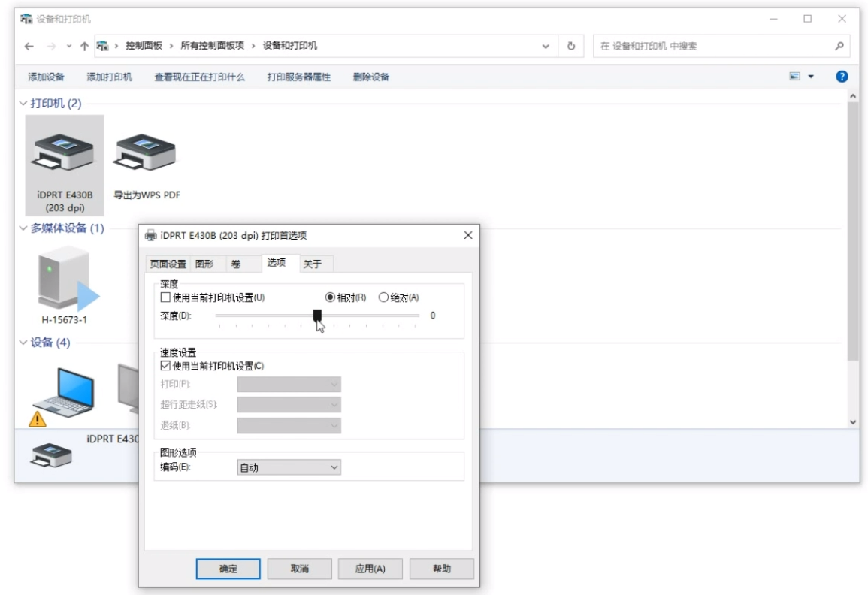This screenshot has height=595, width=868.
Task: Click the back arrow navigation icon
Action: point(29,47)
